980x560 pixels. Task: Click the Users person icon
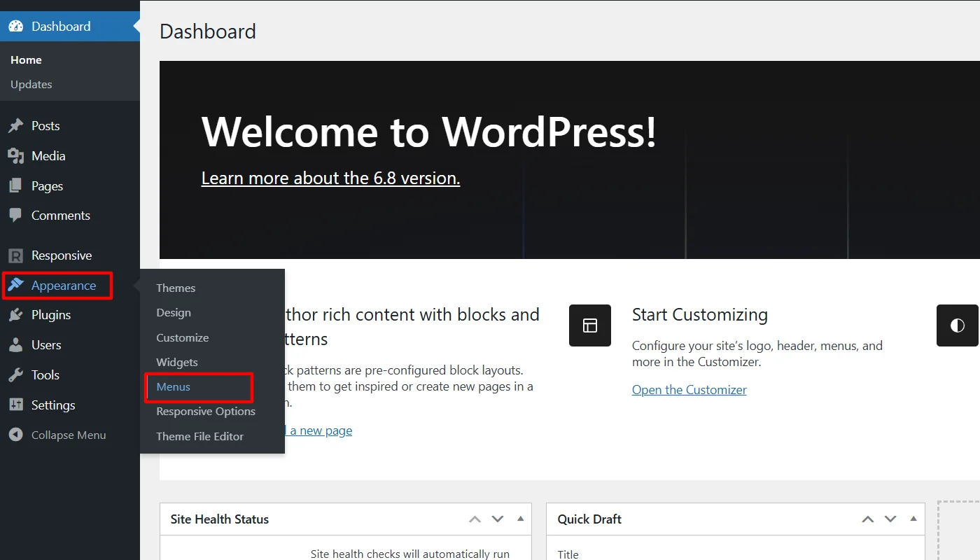15,345
